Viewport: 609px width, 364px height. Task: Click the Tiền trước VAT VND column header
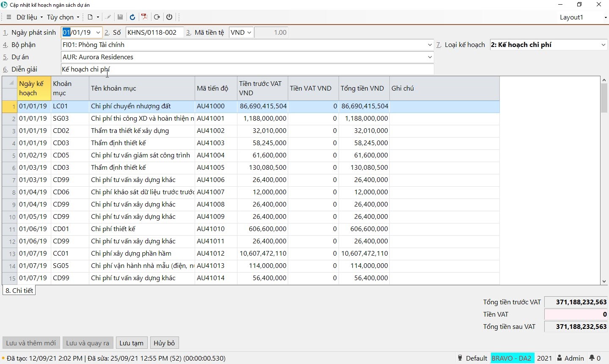pos(263,88)
